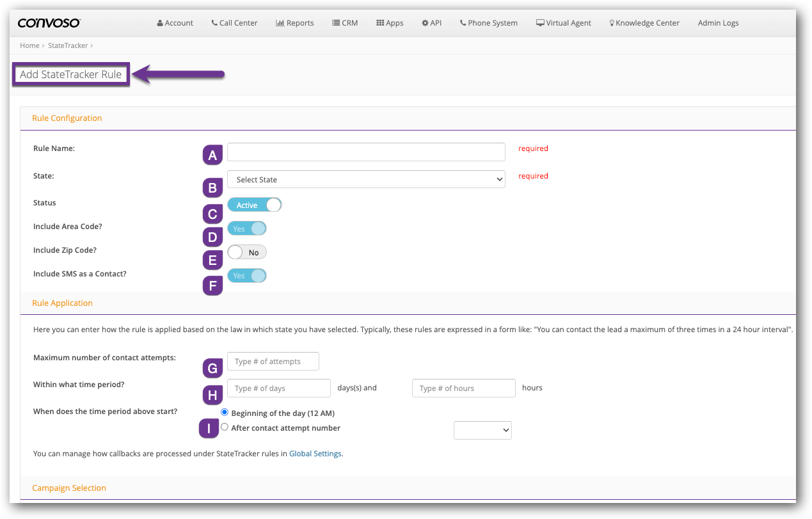Toggle the Active status switch
The image size is (812, 519).
(x=254, y=205)
